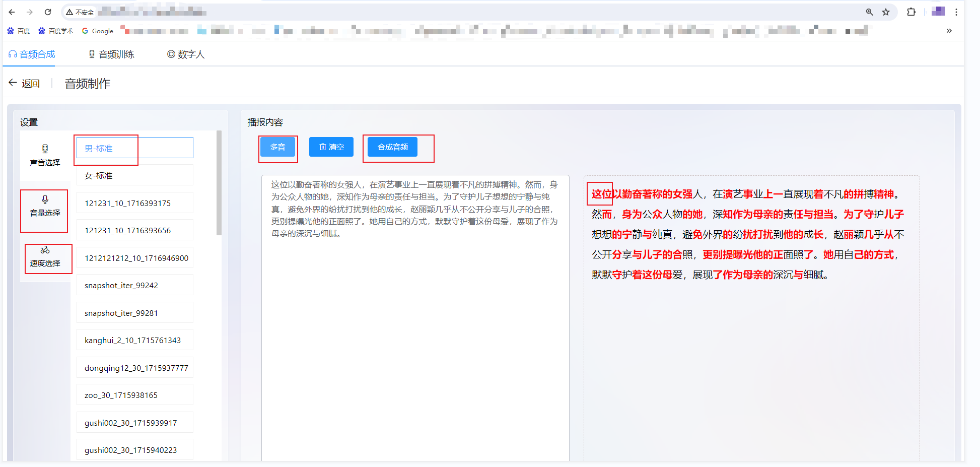Choose voice 121231_10_1716393656
This screenshot has height=467, width=980.
point(135,230)
